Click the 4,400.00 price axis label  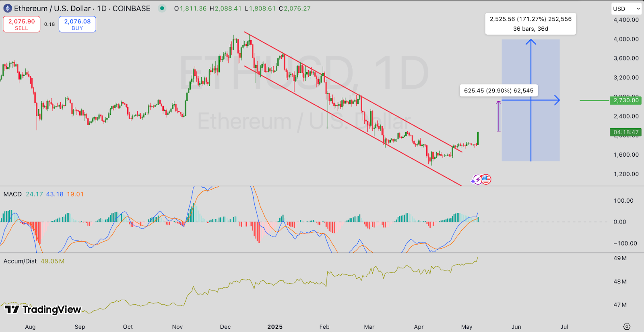point(626,20)
